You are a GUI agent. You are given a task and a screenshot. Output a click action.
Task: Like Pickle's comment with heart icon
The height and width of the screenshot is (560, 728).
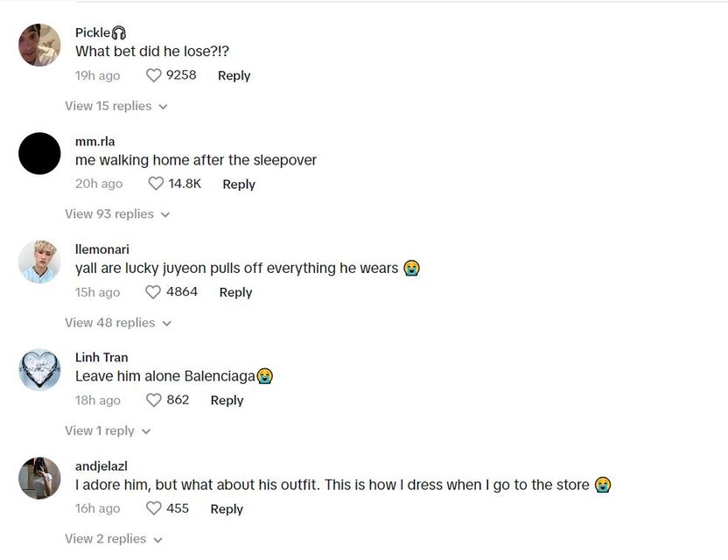tap(154, 76)
